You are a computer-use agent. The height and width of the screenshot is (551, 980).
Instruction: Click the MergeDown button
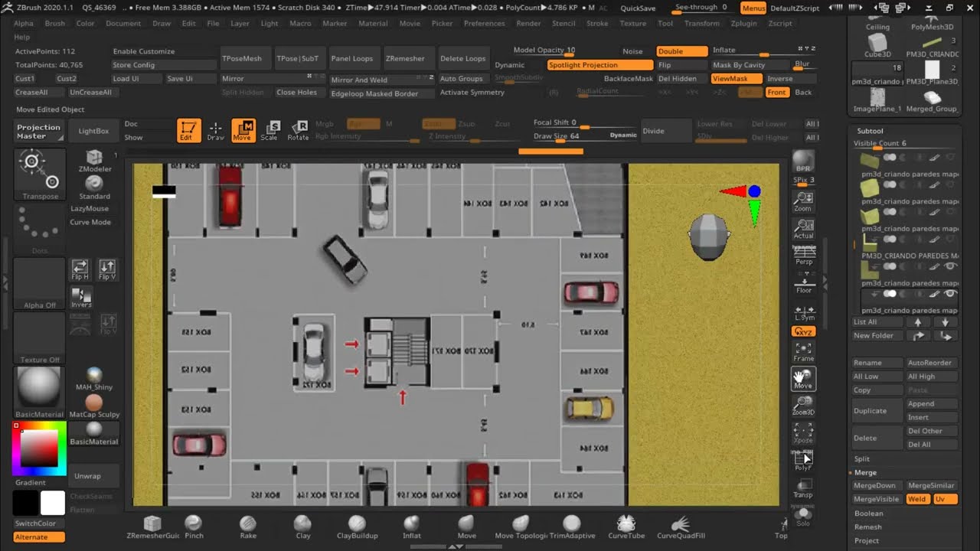pyautogui.click(x=877, y=485)
